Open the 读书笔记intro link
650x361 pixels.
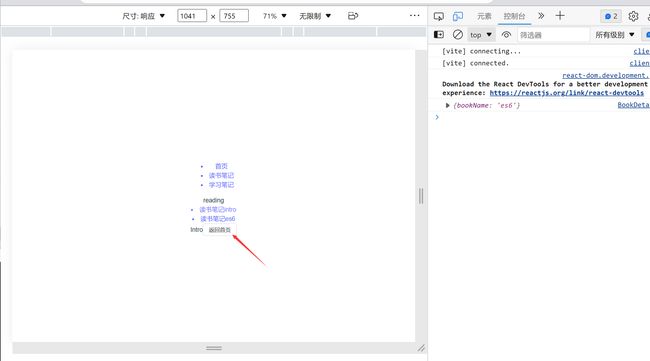tap(218, 210)
